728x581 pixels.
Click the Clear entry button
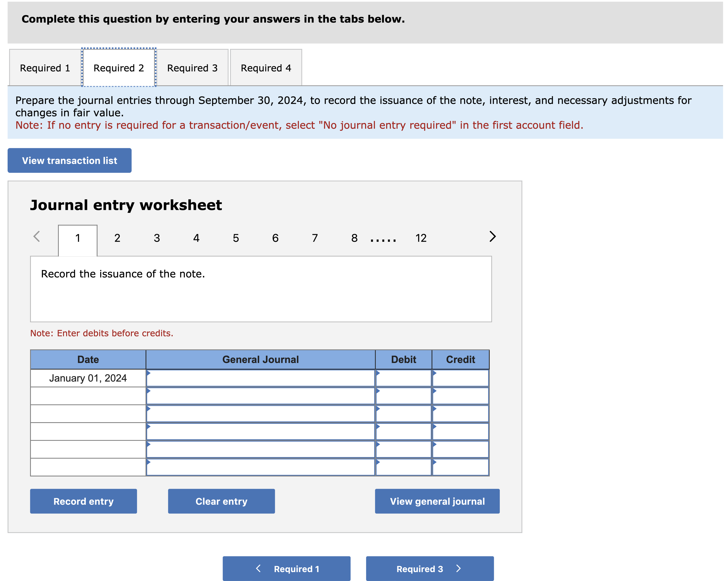click(221, 501)
